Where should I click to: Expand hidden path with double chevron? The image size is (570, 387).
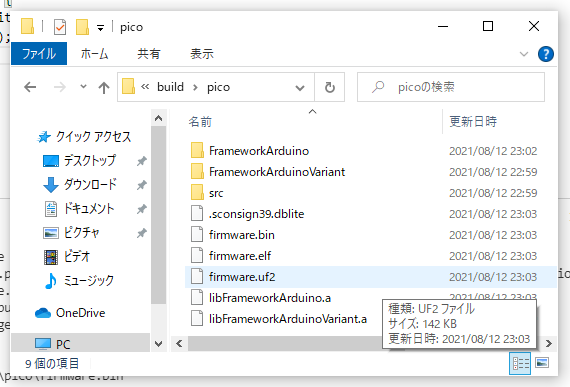[x=145, y=86]
